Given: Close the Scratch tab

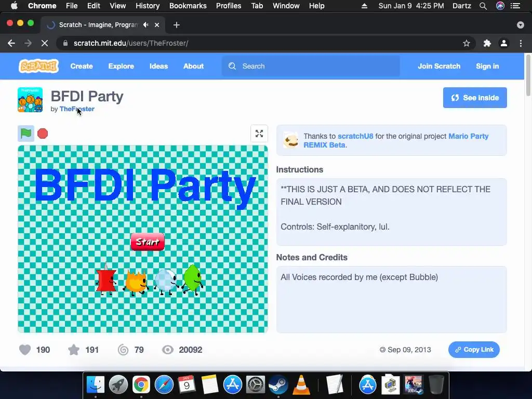Looking at the screenshot, I should 157,25.
